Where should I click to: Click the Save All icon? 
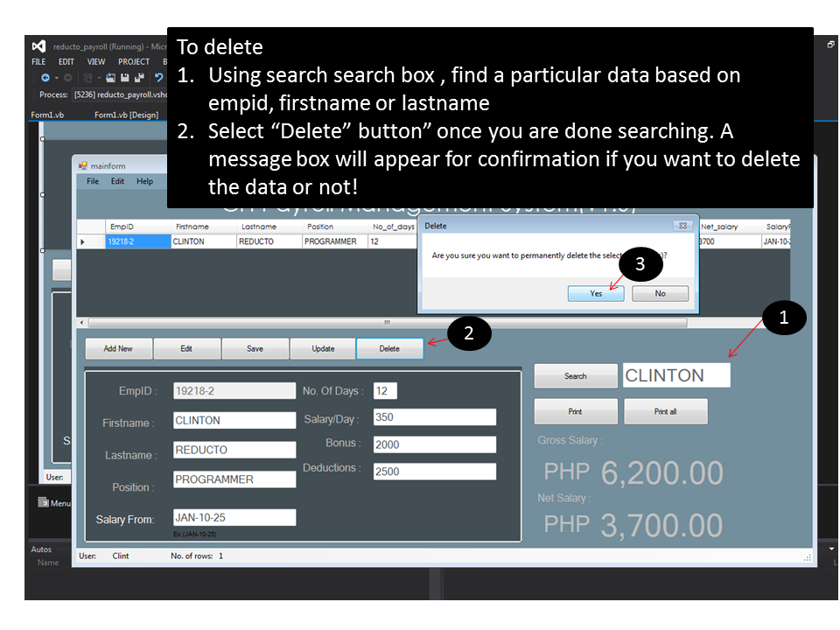pyautogui.click(x=138, y=77)
